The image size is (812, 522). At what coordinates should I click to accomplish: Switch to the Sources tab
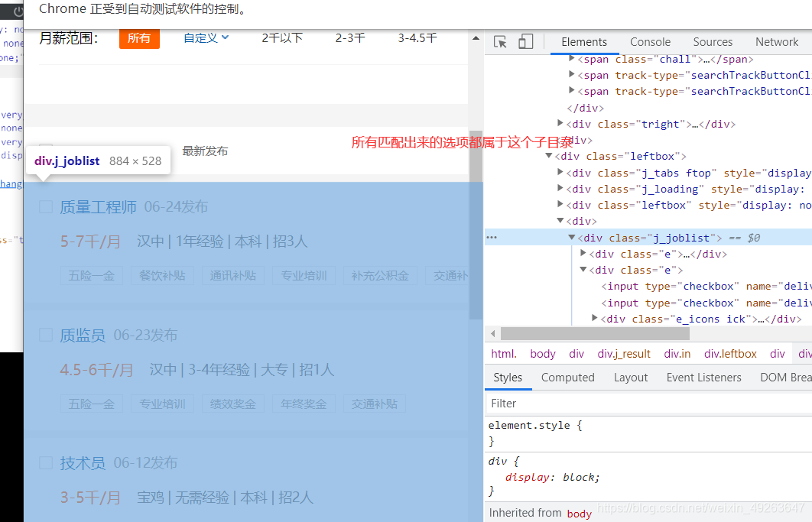[713, 42]
